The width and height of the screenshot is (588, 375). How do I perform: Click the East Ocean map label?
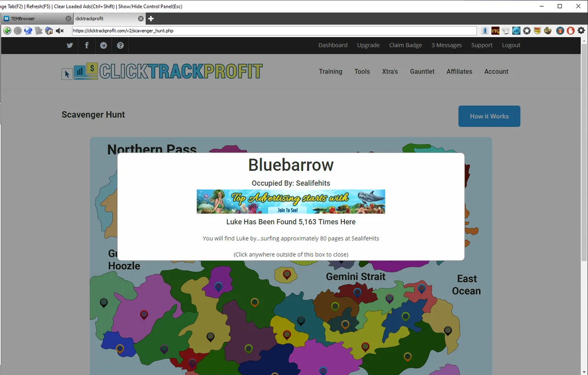click(x=466, y=285)
